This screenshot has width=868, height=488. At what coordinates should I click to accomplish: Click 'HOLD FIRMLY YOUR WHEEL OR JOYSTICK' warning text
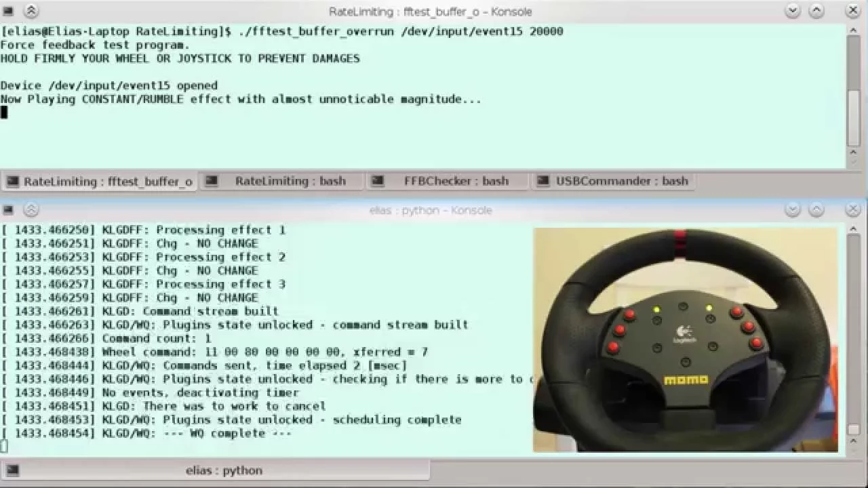[x=180, y=58]
